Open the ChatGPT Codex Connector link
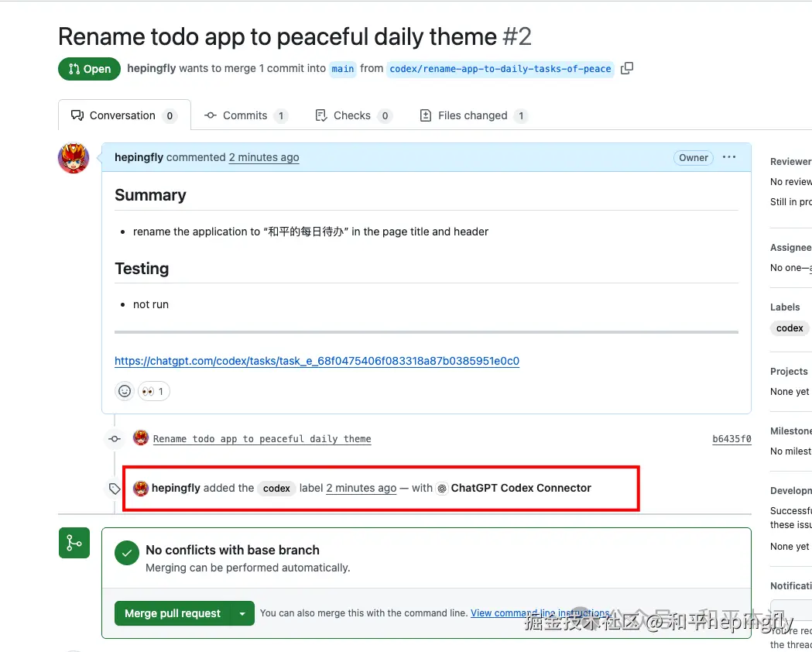The image size is (812, 652). pos(521,488)
